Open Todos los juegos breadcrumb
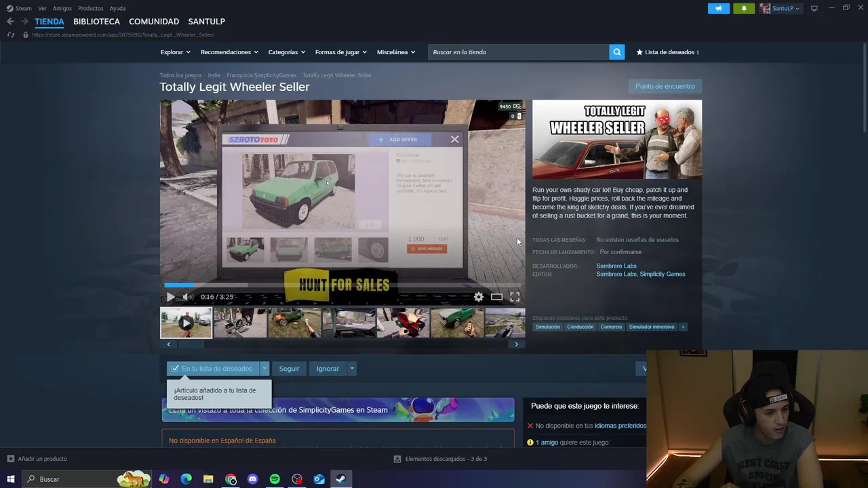The width and height of the screenshot is (868, 488). [x=180, y=75]
